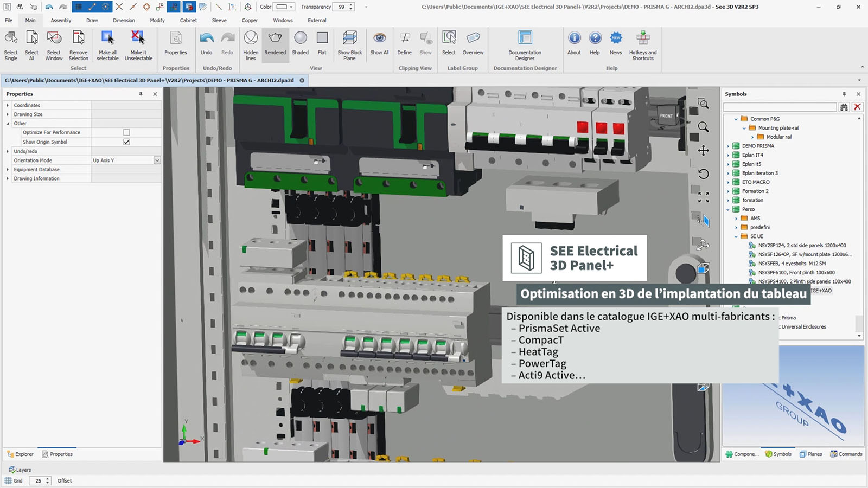868x488 pixels.
Task: Click the pan arrows viewport icon
Action: click(703, 150)
